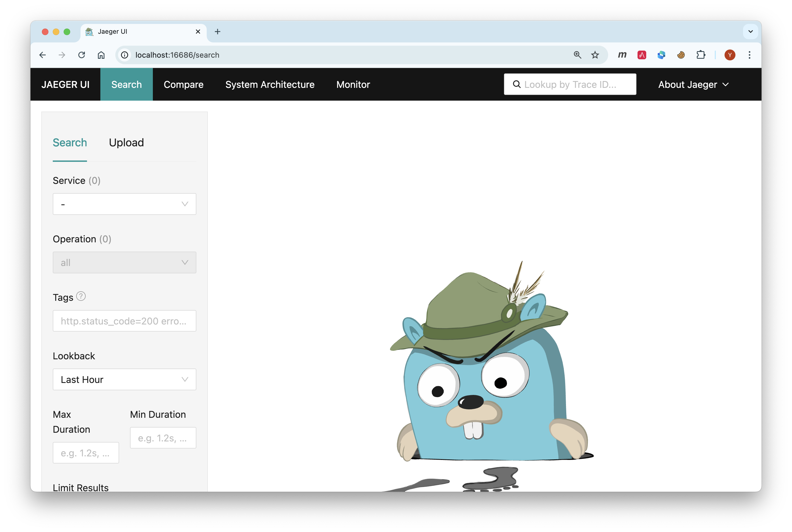Bookmark this page with the star icon

pyautogui.click(x=595, y=55)
